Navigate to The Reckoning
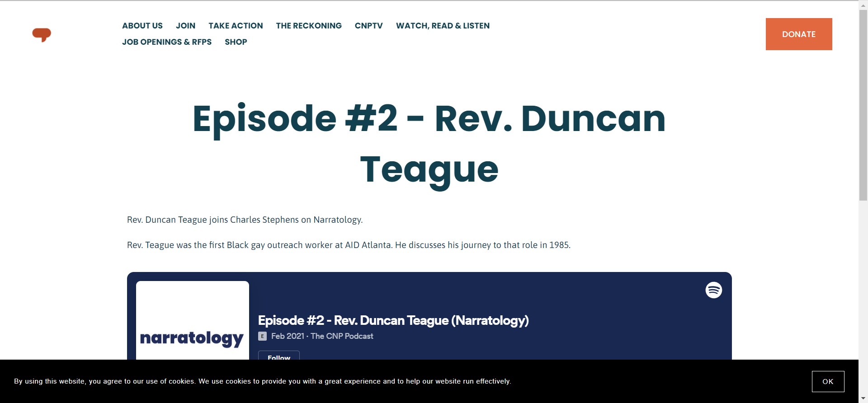 309,26
